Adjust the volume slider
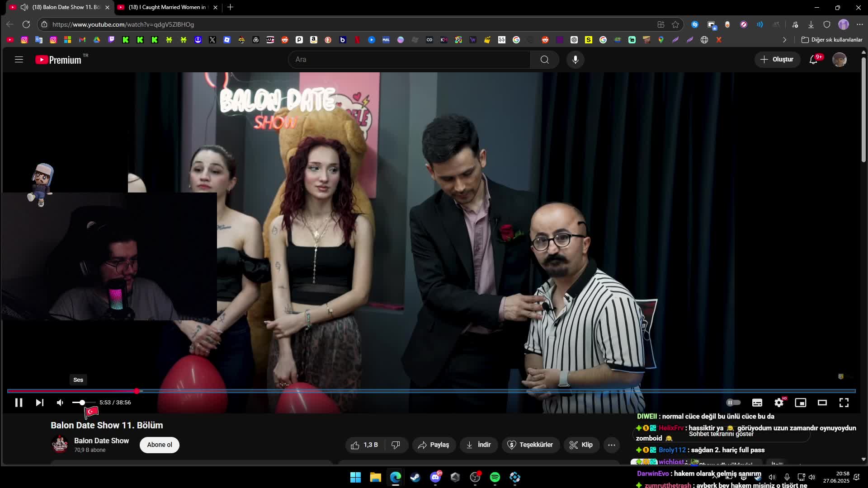 82,403
